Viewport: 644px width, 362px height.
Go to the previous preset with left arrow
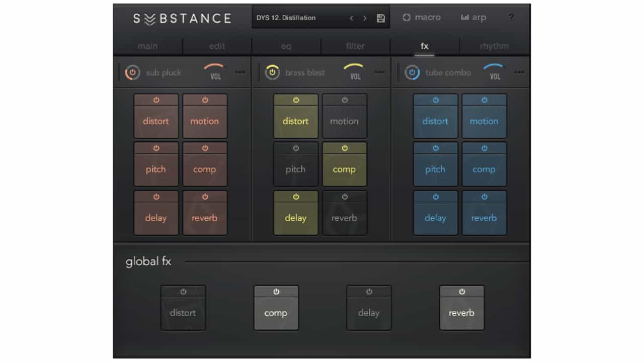coord(351,17)
